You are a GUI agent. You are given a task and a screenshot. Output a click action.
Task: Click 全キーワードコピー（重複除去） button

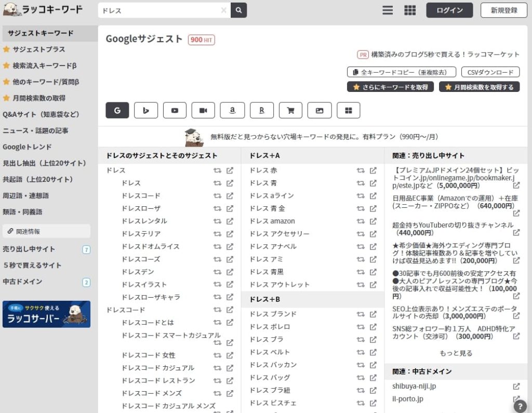pos(401,72)
